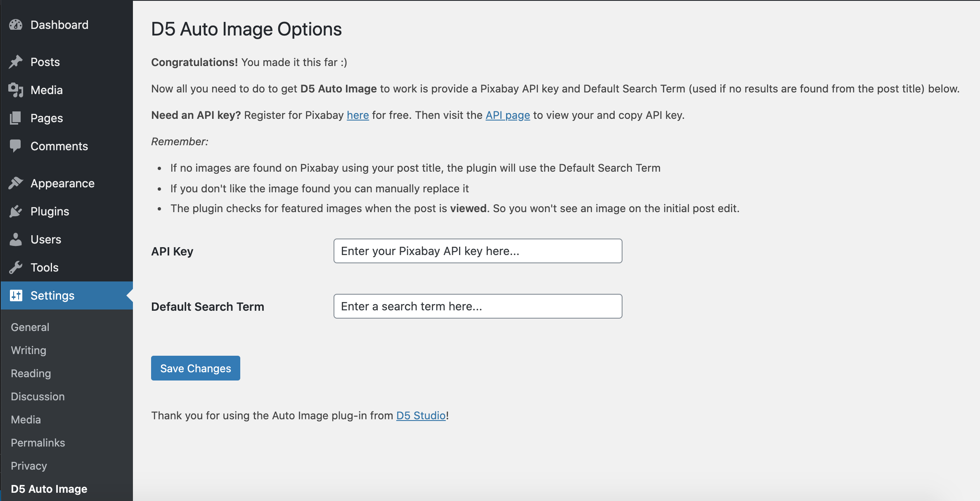The height and width of the screenshot is (501, 980).
Task: Click the bullet mentioning the Default Search Term fallback
Action: pos(415,168)
